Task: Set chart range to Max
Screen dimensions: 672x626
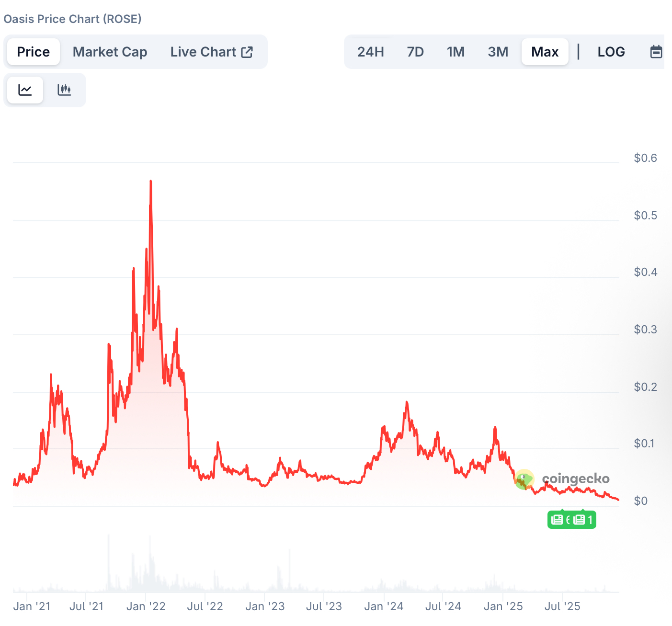Action: coord(545,52)
